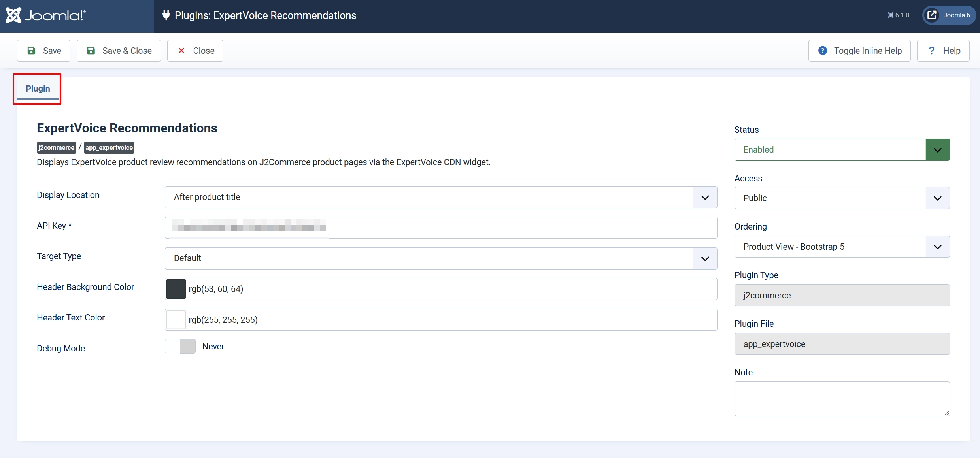980x458 pixels.
Task: Click the Note label
Action: click(x=743, y=372)
